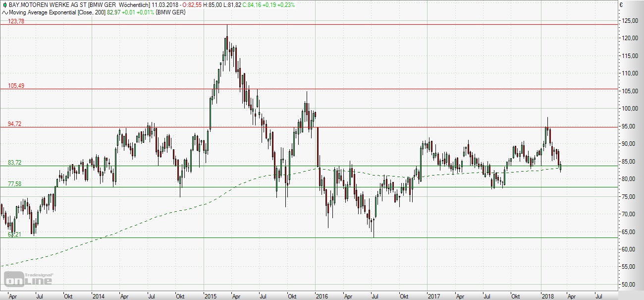Click the Euro currency symbol above the price axis
Viewport: 644px width, 300px height.
621,5
